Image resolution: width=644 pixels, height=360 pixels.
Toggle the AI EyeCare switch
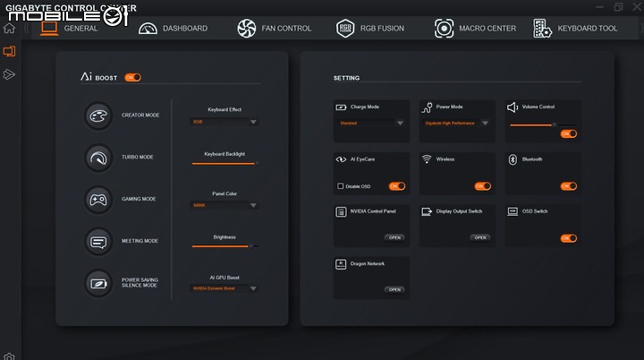(x=397, y=186)
